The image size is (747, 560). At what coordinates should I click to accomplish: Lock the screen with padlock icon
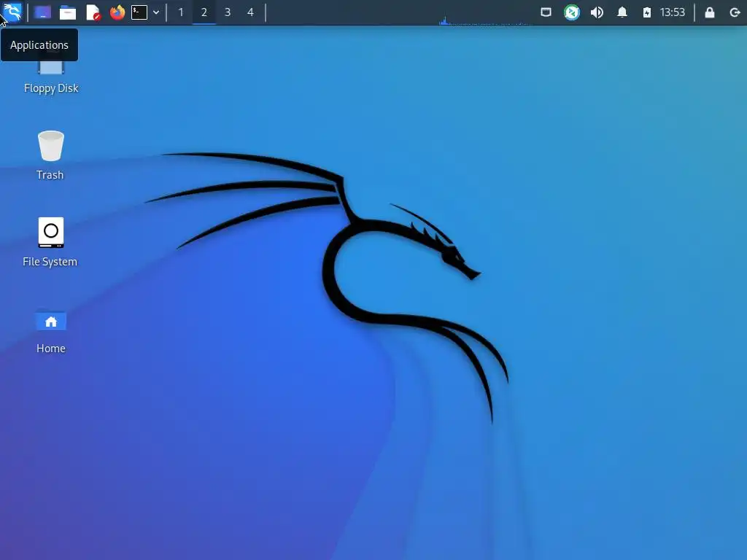pyautogui.click(x=710, y=12)
